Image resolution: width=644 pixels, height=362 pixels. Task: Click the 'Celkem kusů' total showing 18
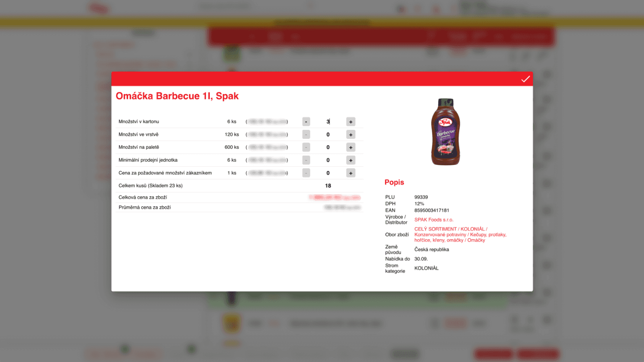pyautogui.click(x=328, y=185)
